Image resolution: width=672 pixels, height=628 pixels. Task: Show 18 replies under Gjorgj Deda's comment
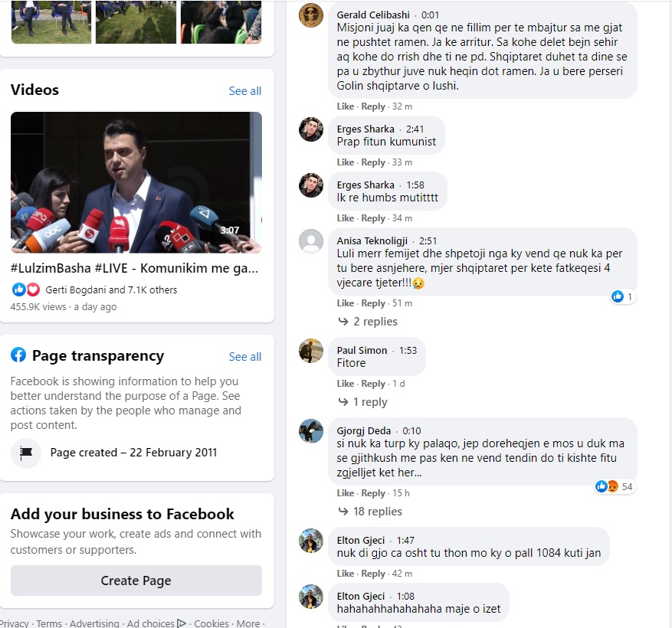[x=370, y=512]
